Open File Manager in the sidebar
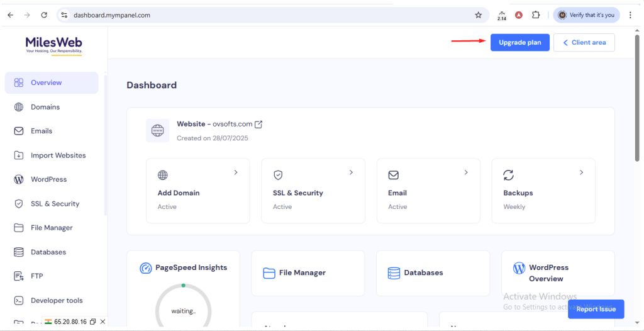The image size is (644, 331). 52,228
